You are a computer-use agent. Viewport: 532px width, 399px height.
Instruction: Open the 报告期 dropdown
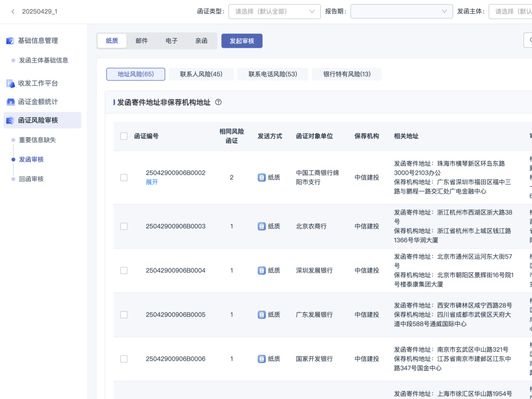pyautogui.click(x=402, y=12)
